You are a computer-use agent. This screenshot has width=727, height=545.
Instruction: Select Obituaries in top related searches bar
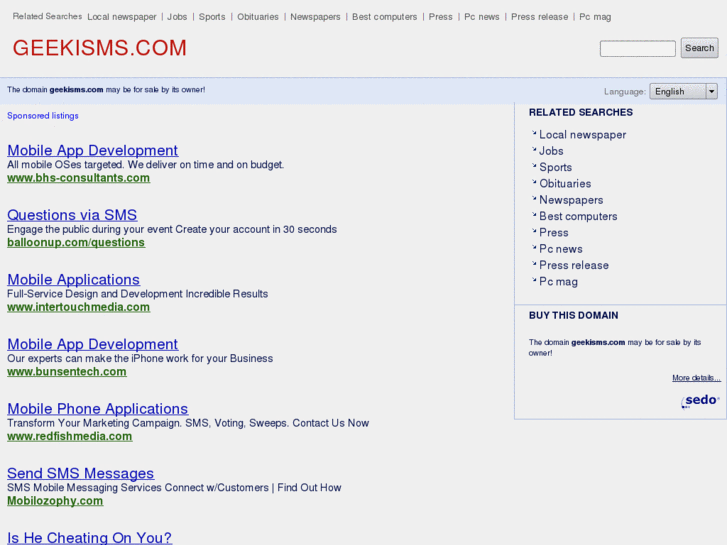tap(258, 17)
